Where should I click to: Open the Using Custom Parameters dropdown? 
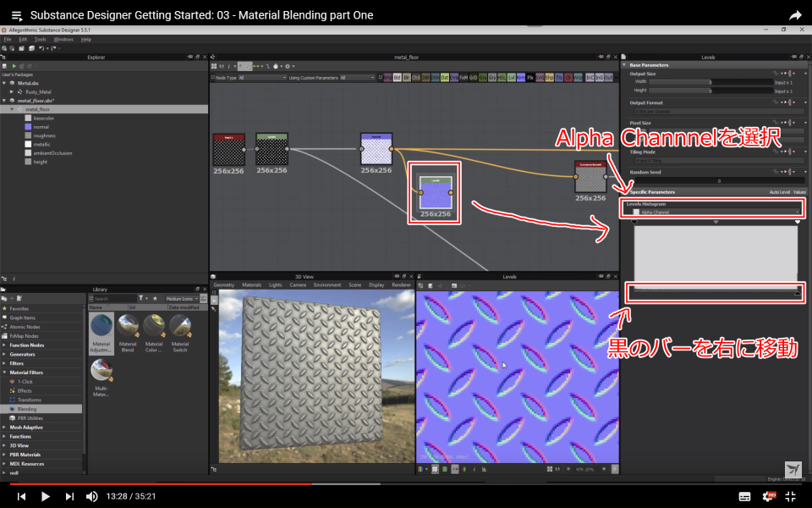(x=357, y=78)
